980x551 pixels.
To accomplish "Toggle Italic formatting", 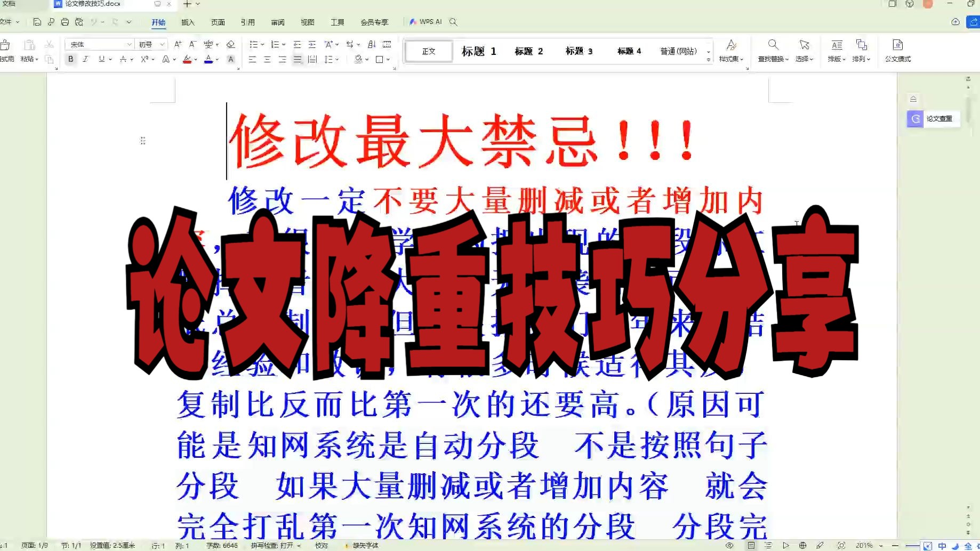I will 85,59.
